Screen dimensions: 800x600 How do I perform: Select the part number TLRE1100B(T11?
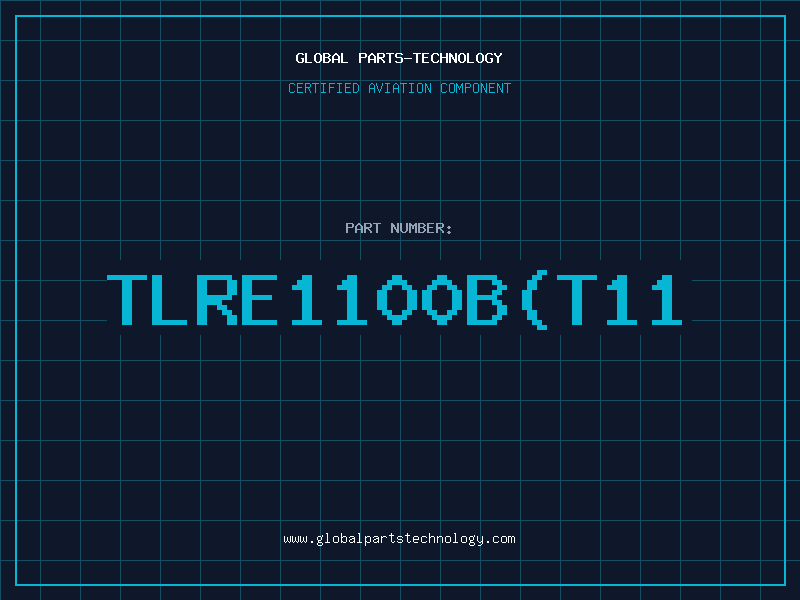(394, 301)
